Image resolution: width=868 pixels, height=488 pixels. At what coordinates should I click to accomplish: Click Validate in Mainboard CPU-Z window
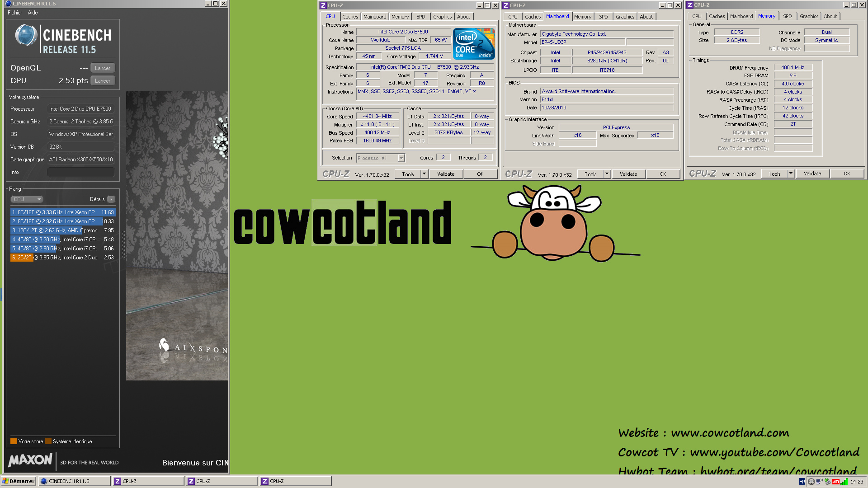click(628, 174)
